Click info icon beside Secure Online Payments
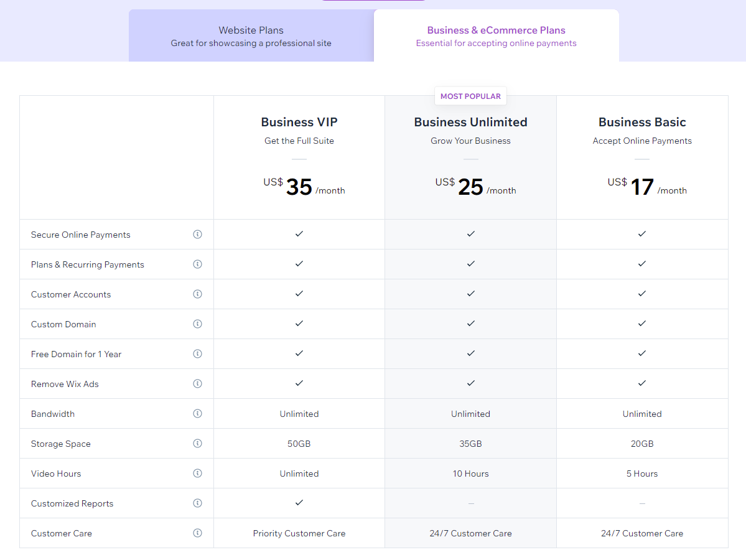Image resolution: width=746 pixels, height=560 pixels. tap(197, 235)
